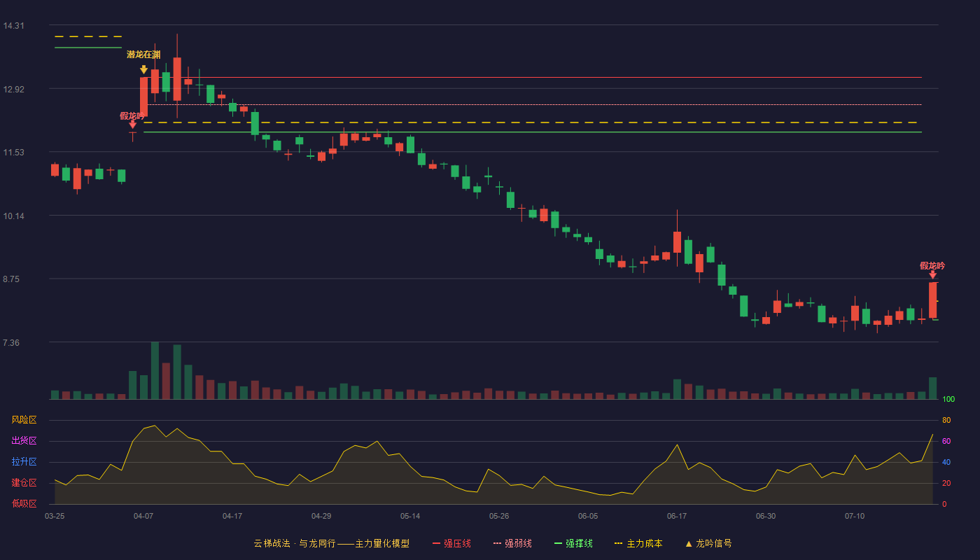Select the 潜龙在渊 signal label

click(143, 55)
